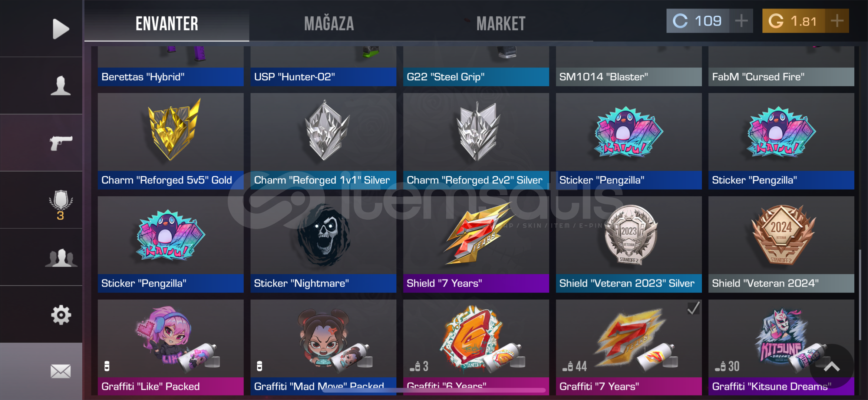The height and width of the screenshot is (400, 868).
Task: Collapse the list with the up chevron button
Action: coord(832,367)
